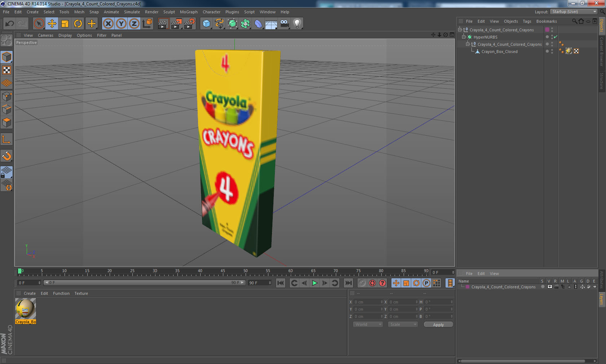Enable record active objects keyframe

point(362,283)
